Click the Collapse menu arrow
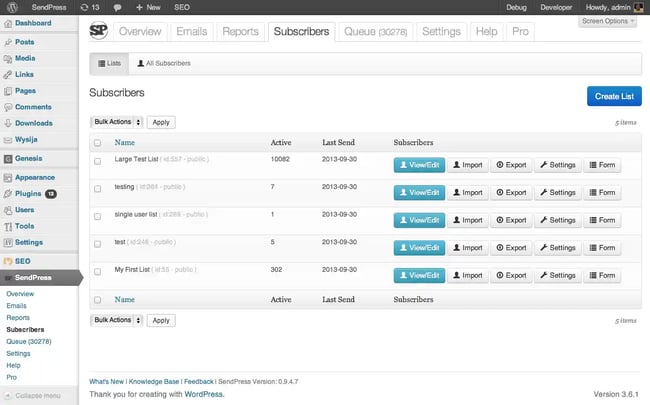The height and width of the screenshot is (405, 650). (x=8, y=396)
